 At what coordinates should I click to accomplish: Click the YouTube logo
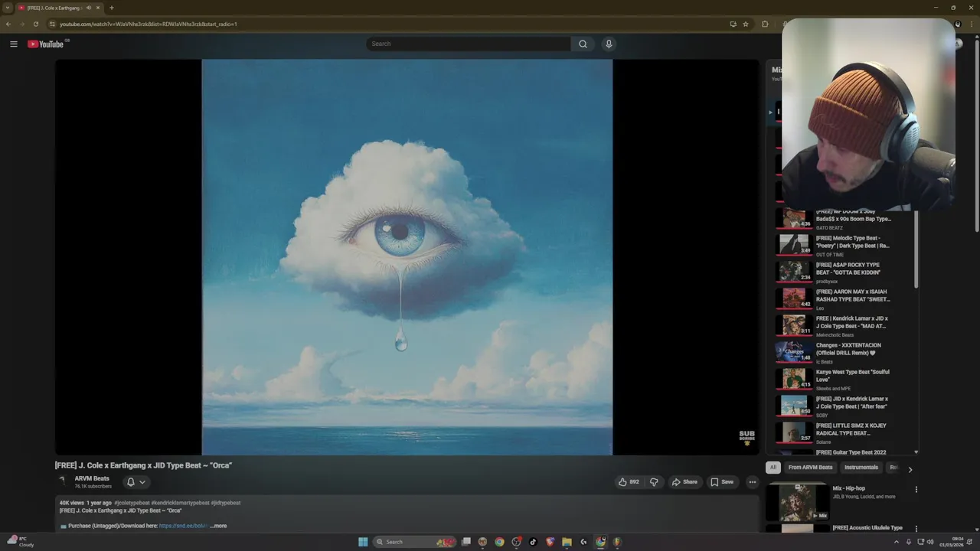(x=46, y=44)
